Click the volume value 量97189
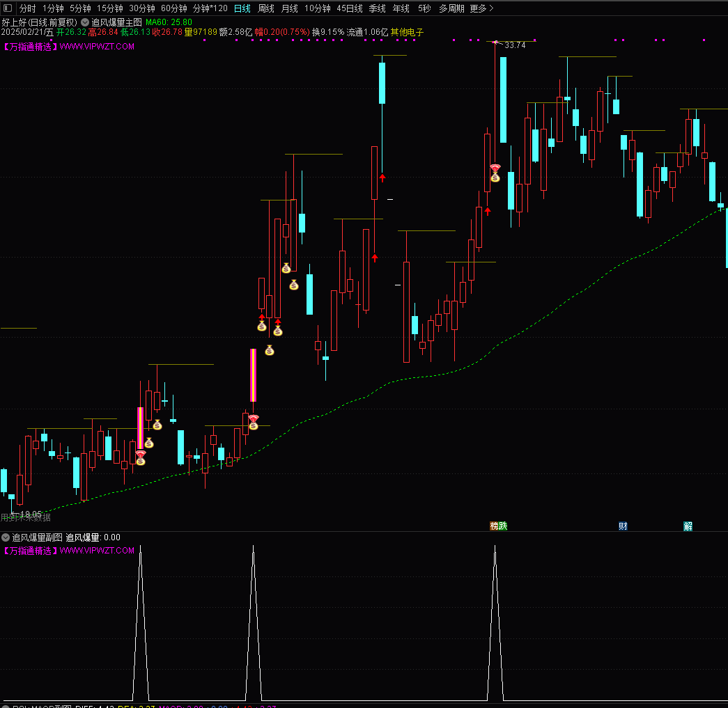This screenshot has height=708, width=728. 201,32
